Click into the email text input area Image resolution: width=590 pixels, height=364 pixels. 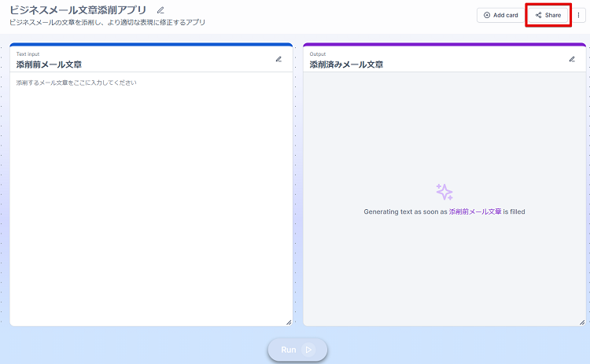[x=151, y=197]
